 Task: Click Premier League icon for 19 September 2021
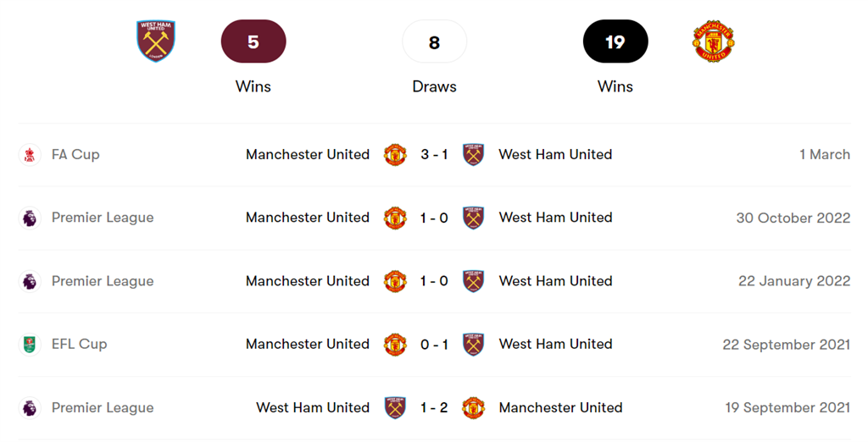click(x=30, y=407)
